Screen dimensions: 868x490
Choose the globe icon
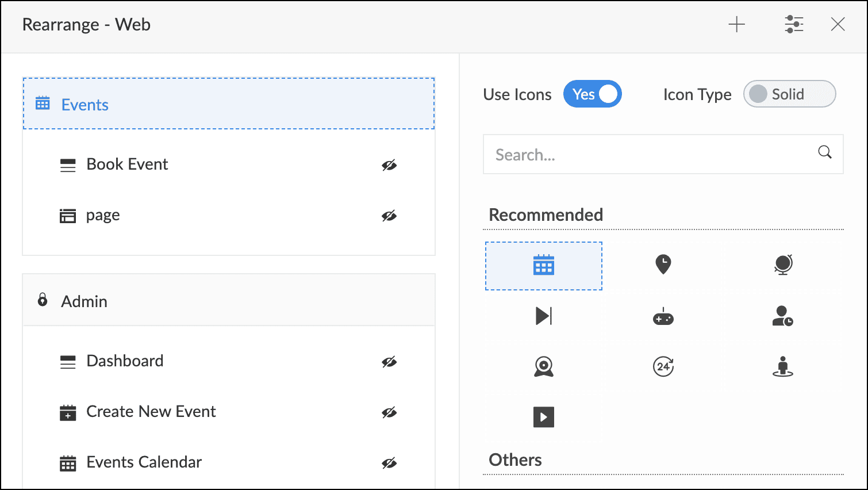coord(783,264)
